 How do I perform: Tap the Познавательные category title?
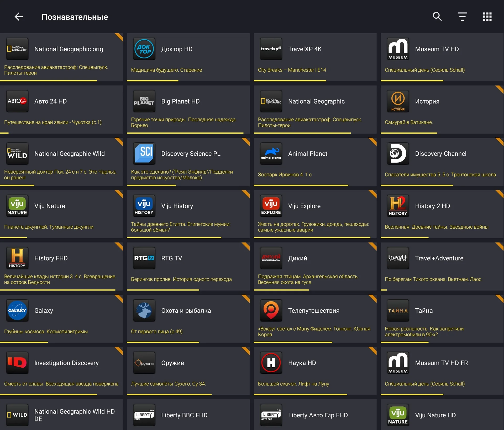75,17
